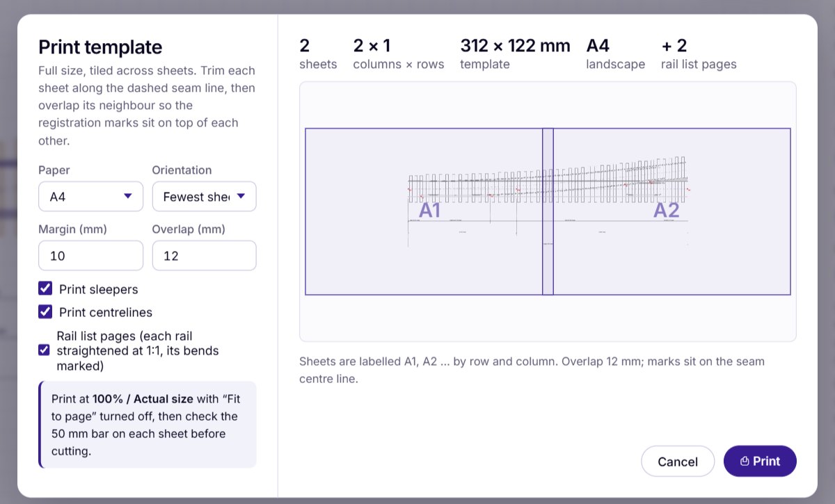Click the "A4 landscape" summary text
835x504 pixels.
point(616,54)
